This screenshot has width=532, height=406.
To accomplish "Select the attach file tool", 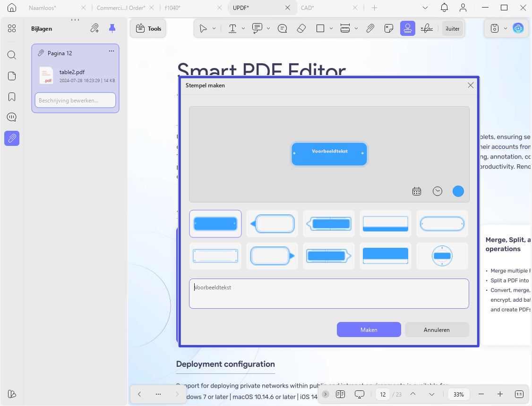I will point(370,28).
